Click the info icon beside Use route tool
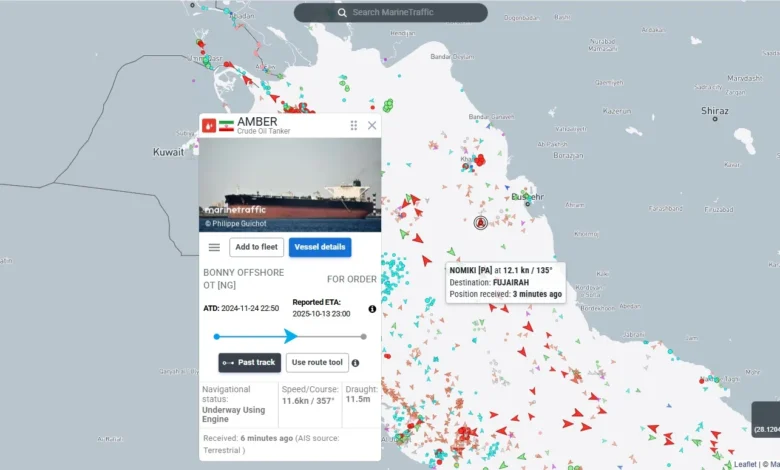The height and width of the screenshot is (470, 780). coord(355,363)
